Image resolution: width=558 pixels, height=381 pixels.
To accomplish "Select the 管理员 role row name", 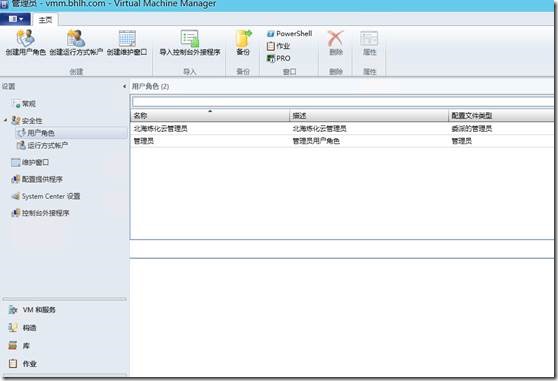I will click(x=144, y=141).
